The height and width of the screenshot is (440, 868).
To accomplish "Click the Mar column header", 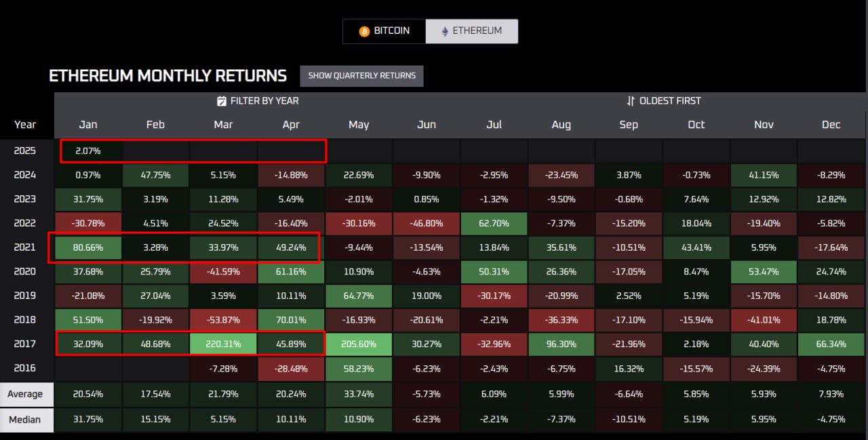I will coord(223,125).
